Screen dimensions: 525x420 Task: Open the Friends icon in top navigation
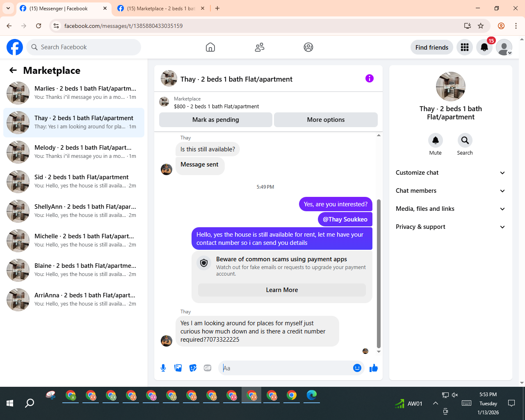(260, 47)
